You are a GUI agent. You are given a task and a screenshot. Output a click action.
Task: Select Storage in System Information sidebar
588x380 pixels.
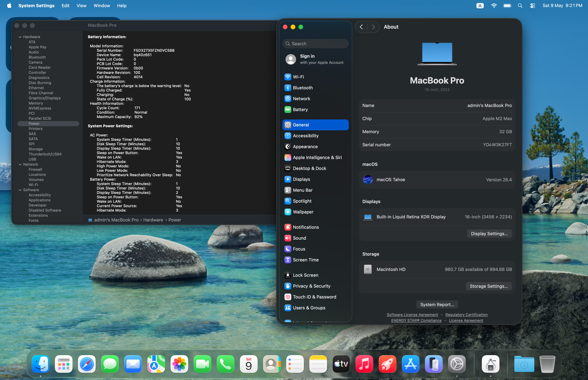[36, 149]
